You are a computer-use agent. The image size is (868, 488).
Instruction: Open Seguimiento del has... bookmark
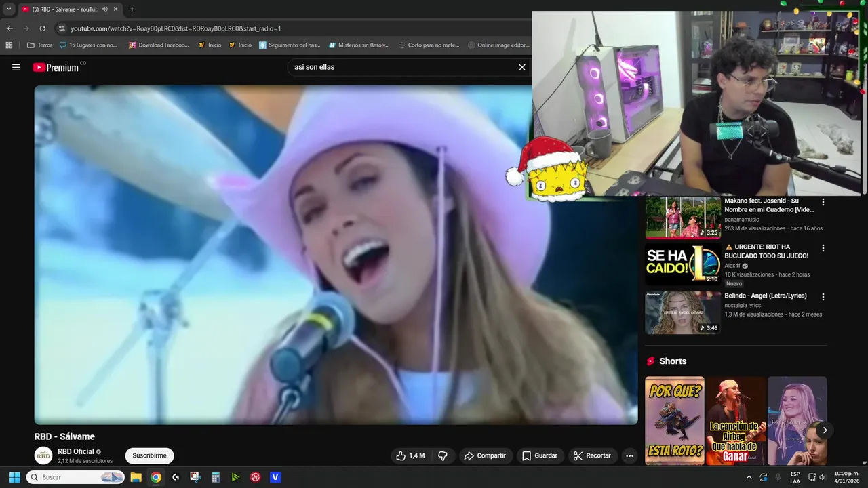pos(290,45)
